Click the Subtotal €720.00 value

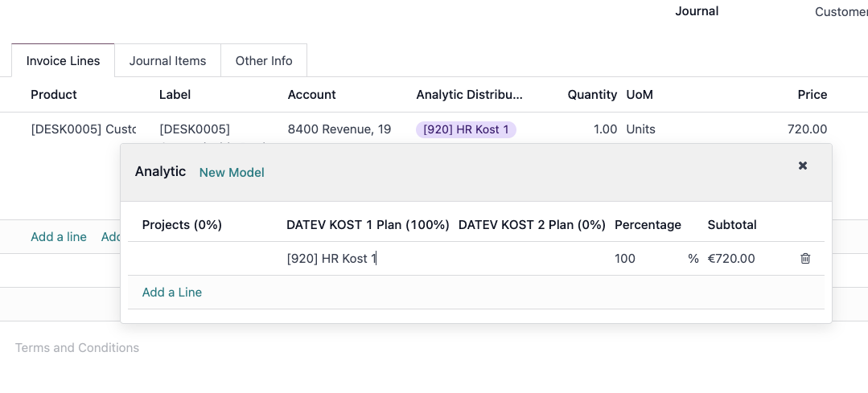pyautogui.click(x=731, y=259)
